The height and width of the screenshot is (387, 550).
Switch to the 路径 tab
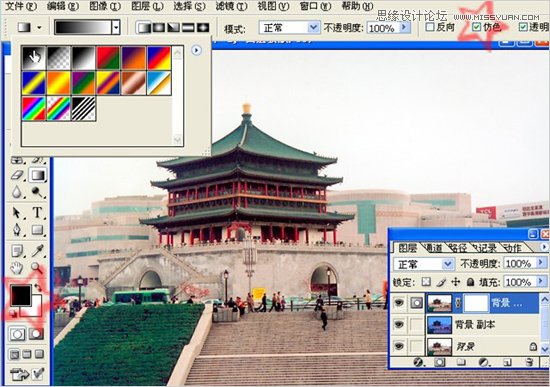(x=458, y=248)
